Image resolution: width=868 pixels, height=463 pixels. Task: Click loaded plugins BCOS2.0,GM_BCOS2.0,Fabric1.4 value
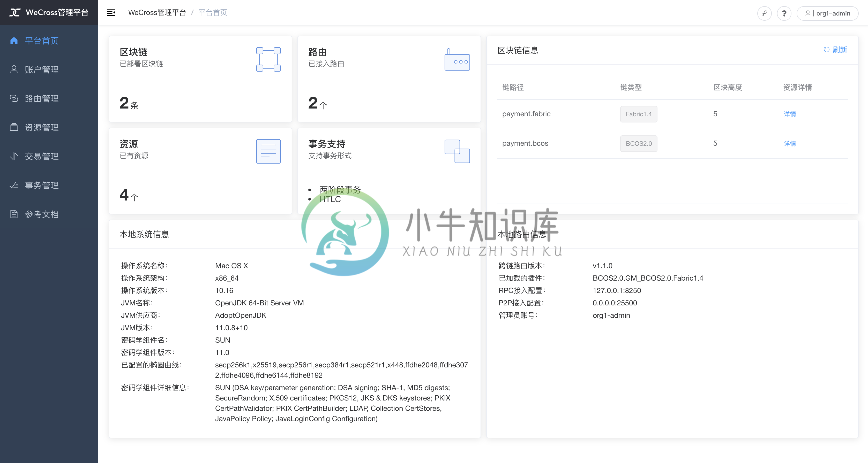pyautogui.click(x=648, y=278)
